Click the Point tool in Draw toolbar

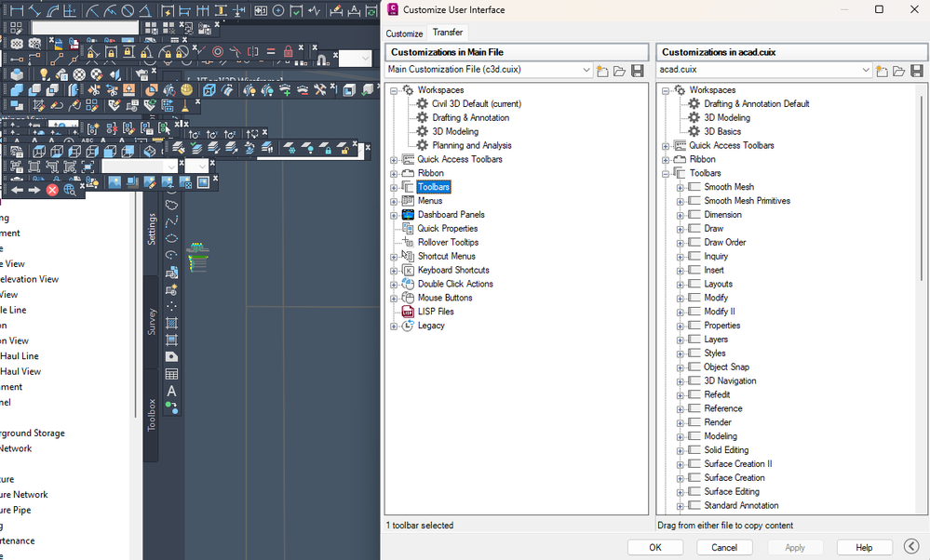171,306
